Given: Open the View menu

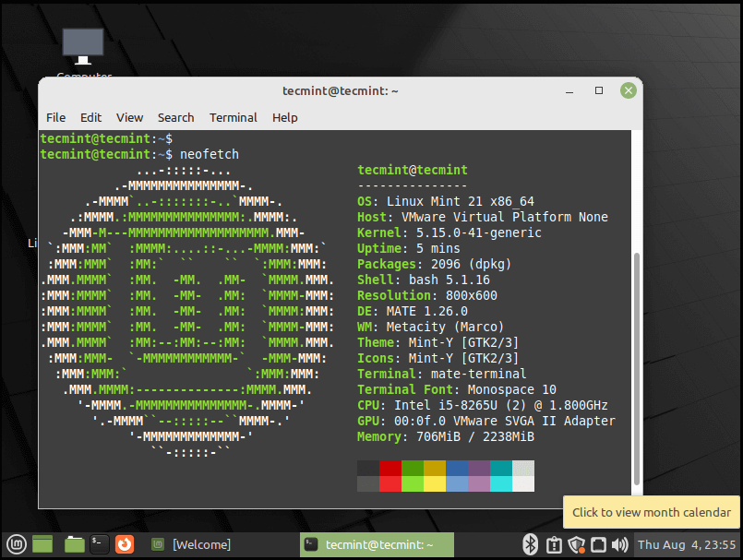Looking at the screenshot, I should (129, 117).
